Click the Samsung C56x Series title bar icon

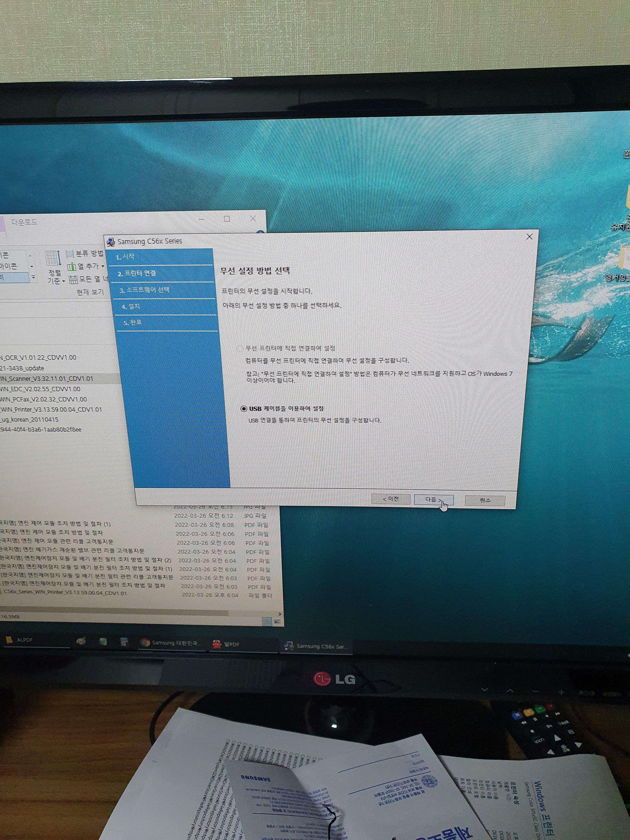[111, 242]
